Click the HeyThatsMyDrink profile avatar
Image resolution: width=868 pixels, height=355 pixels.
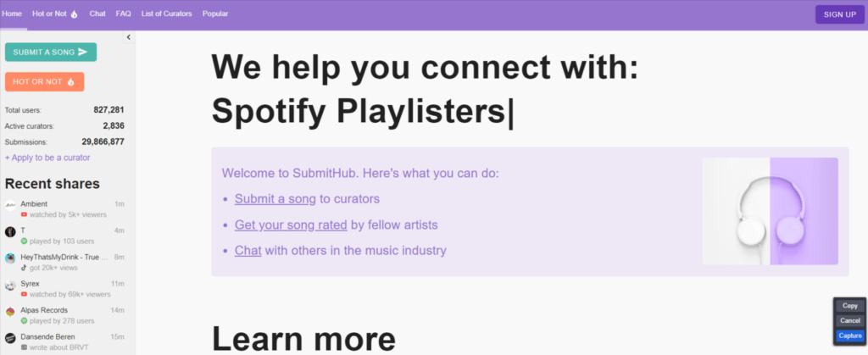tap(10, 258)
